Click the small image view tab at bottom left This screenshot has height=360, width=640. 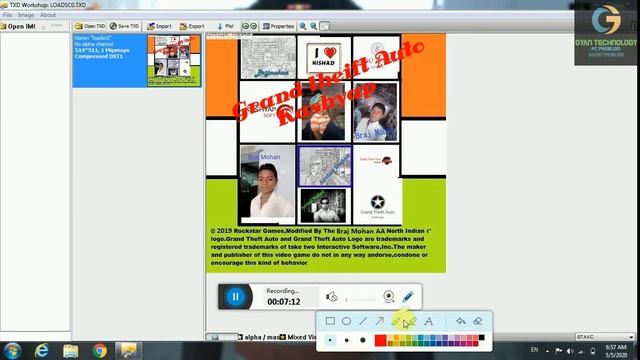[221, 337]
